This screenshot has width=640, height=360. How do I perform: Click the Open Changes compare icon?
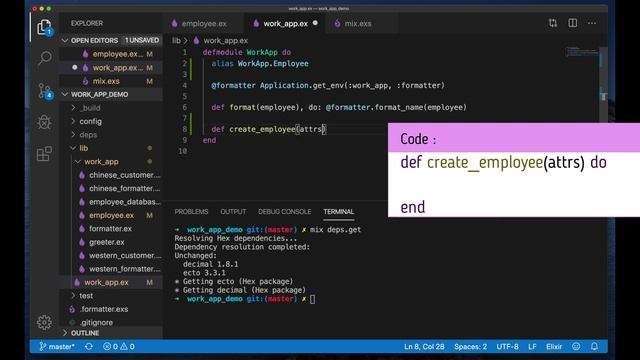point(553,23)
